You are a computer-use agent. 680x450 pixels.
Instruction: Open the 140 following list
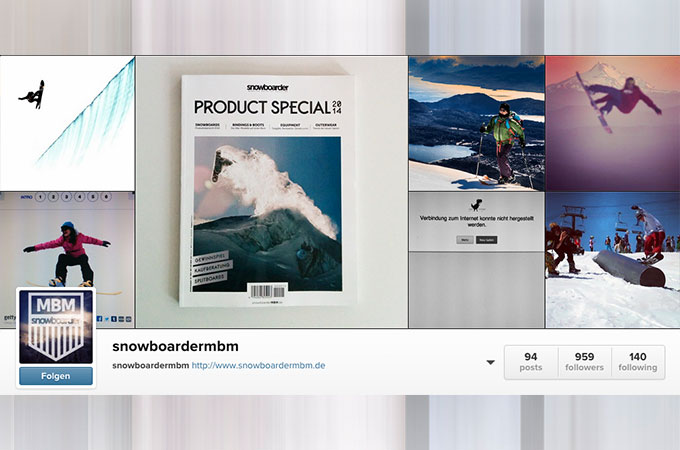point(638,362)
